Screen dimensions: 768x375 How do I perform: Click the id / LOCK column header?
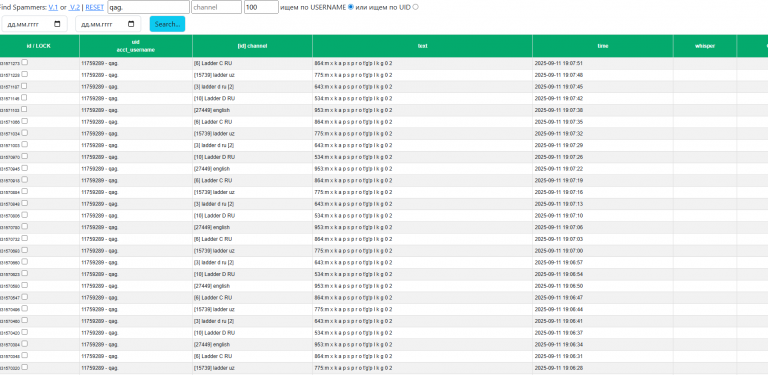point(39,46)
